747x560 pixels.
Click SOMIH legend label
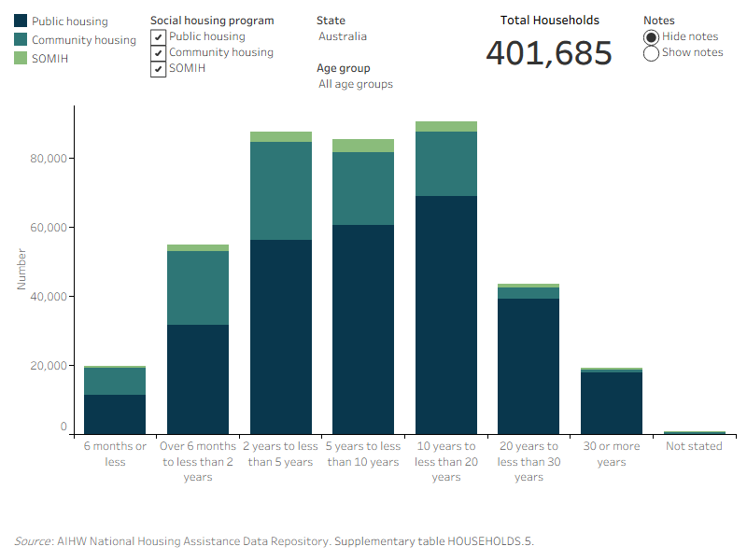50,59
